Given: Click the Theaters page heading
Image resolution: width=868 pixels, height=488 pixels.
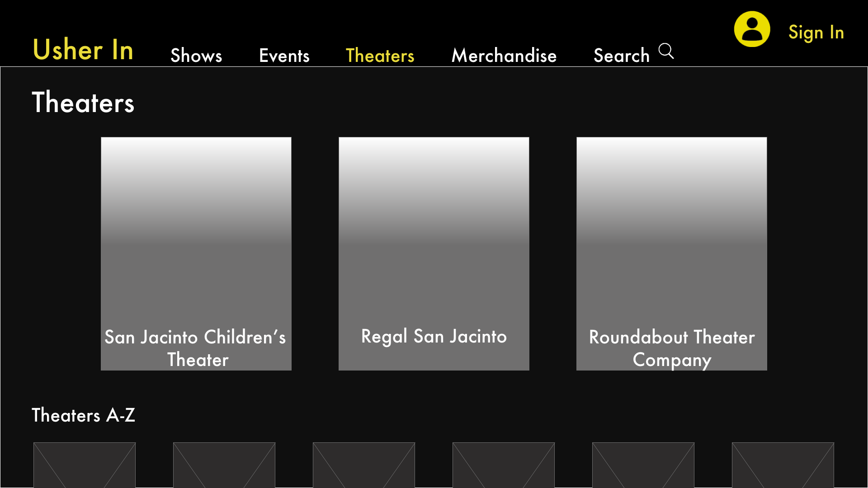Looking at the screenshot, I should 83,103.
